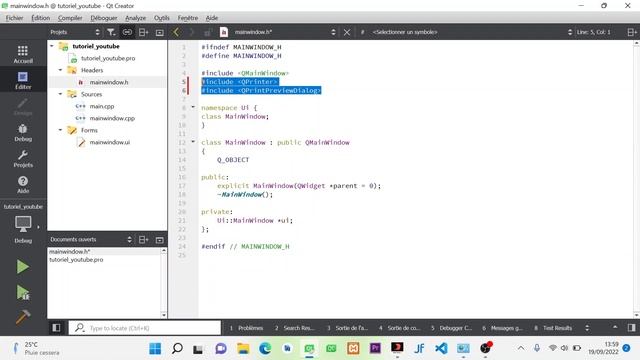Collapse the Forms folder
The width and height of the screenshot is (640, 360).
coord(60,130)
